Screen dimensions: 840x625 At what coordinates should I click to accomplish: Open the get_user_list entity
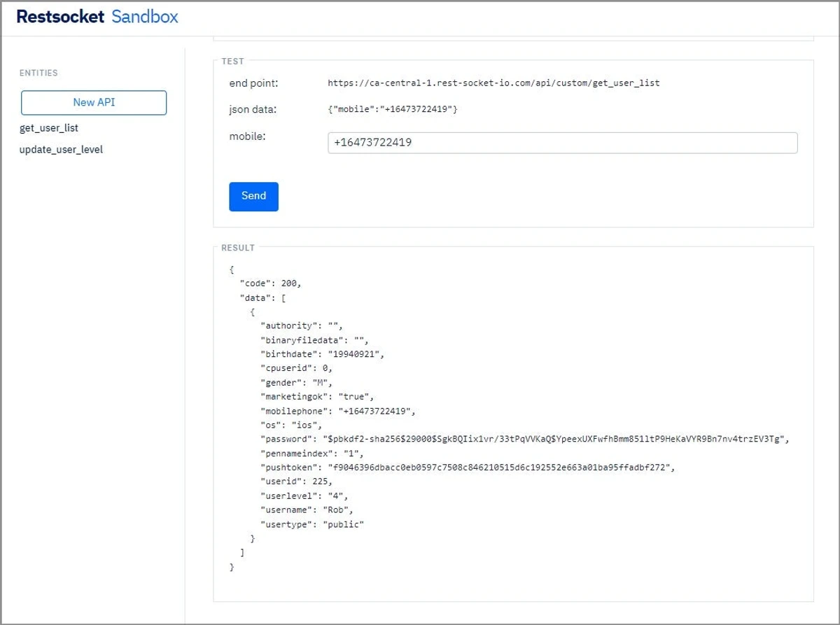49,128
